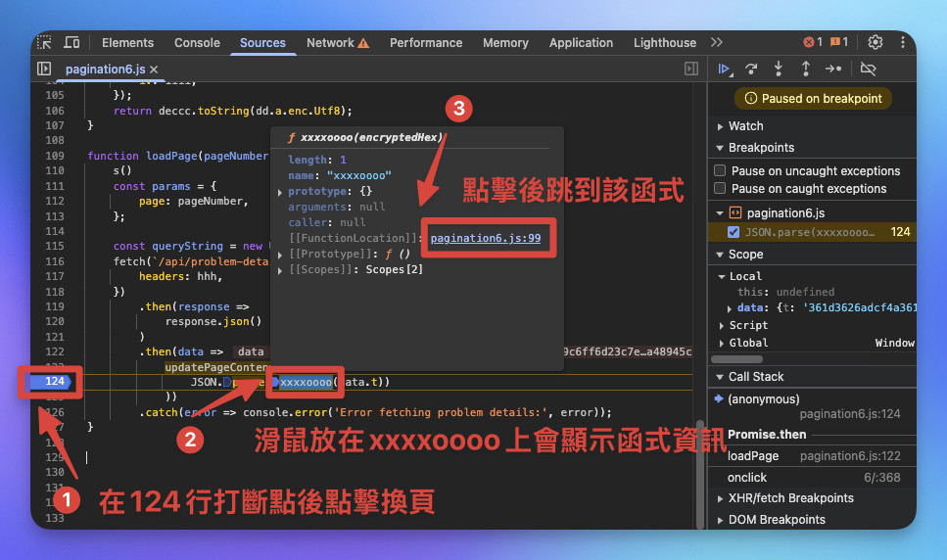Click the Step over next function icon
The height and width of the screenshot is (560, 947).
pyautogui.click(x=751, y=69)
